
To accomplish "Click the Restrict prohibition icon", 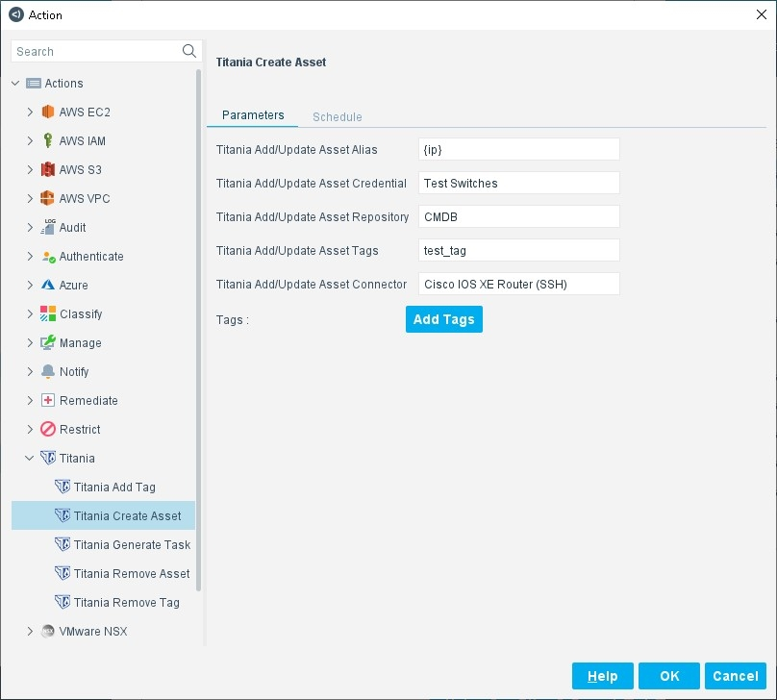I will [x=48, y=430].
